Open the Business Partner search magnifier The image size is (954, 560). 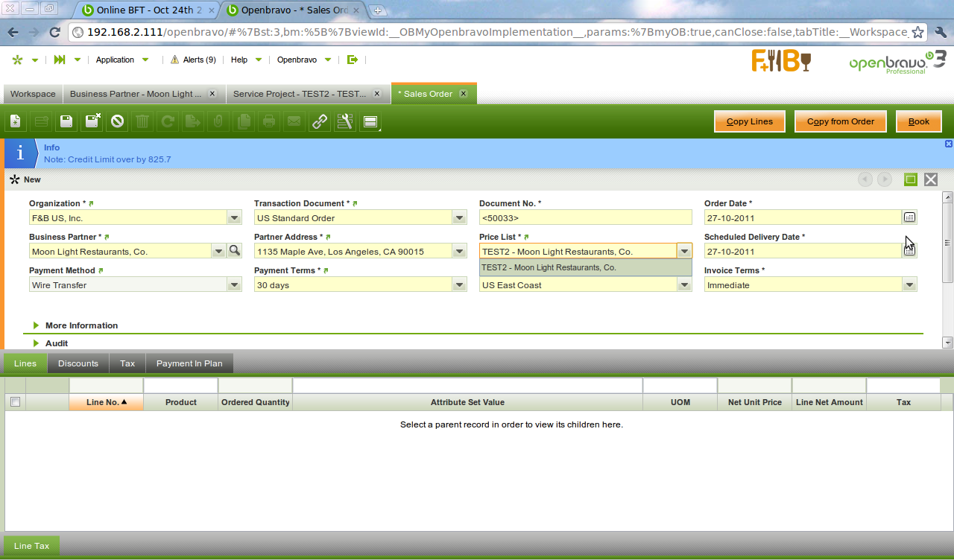(234, 251)
